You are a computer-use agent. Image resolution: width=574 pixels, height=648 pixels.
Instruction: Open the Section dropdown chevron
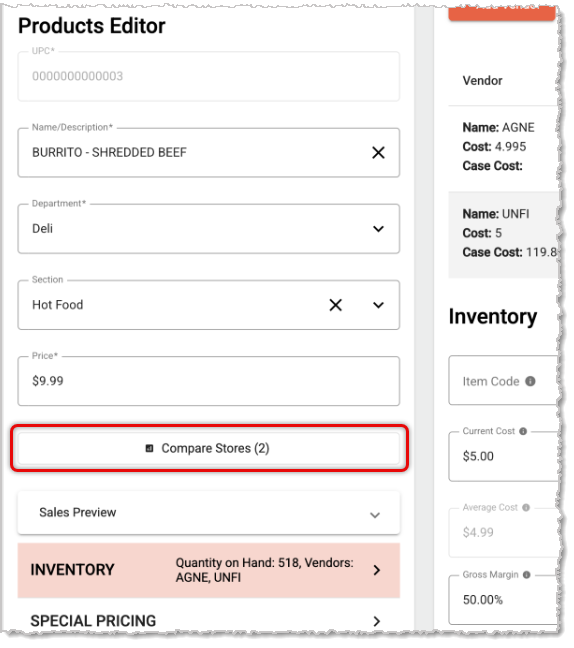click(378, 305)
